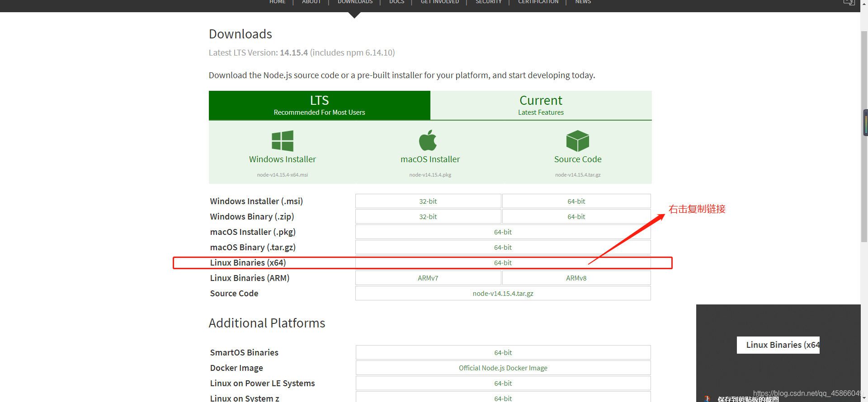Click the Windows Installer (.msi) row label

256,201
